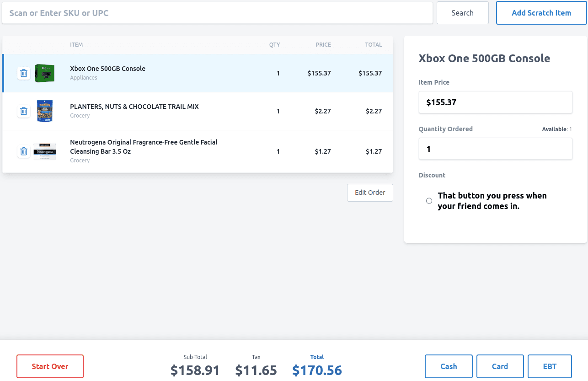
Task: Remove Planters trail mix with trash icon
Action: tap(24, 111)
